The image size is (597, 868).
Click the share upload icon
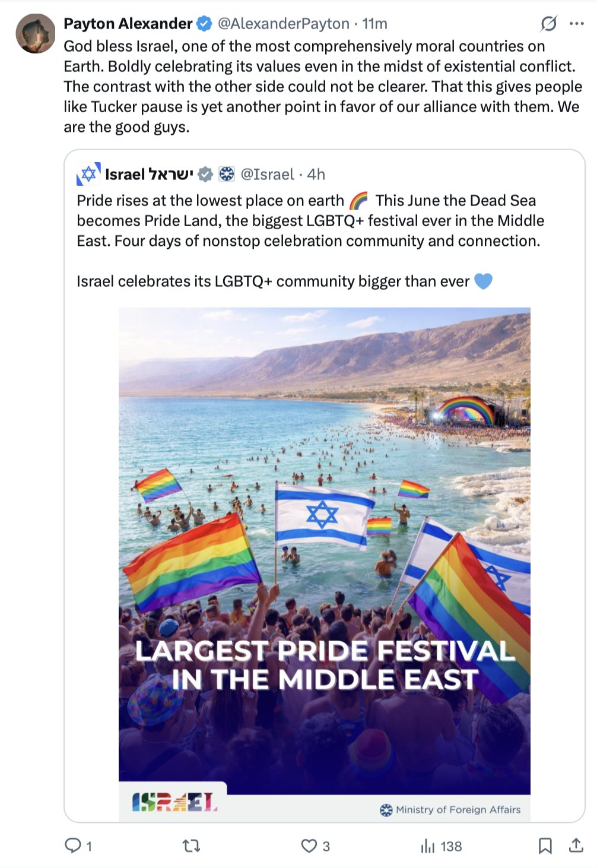click(576, 845)
